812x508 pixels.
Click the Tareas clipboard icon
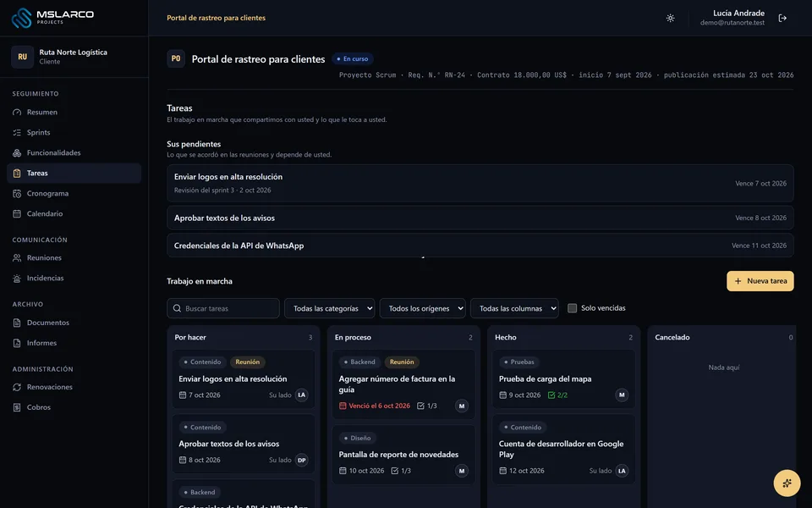coord(17,173)
